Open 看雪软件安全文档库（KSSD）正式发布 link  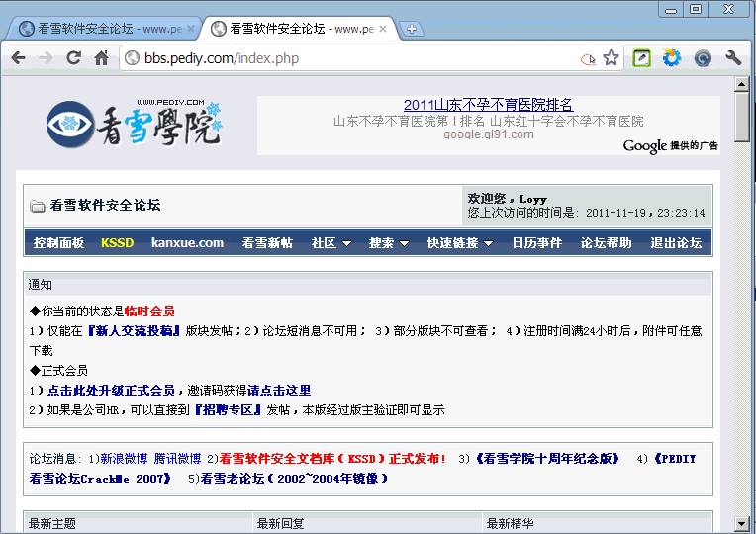click(332, 459)
